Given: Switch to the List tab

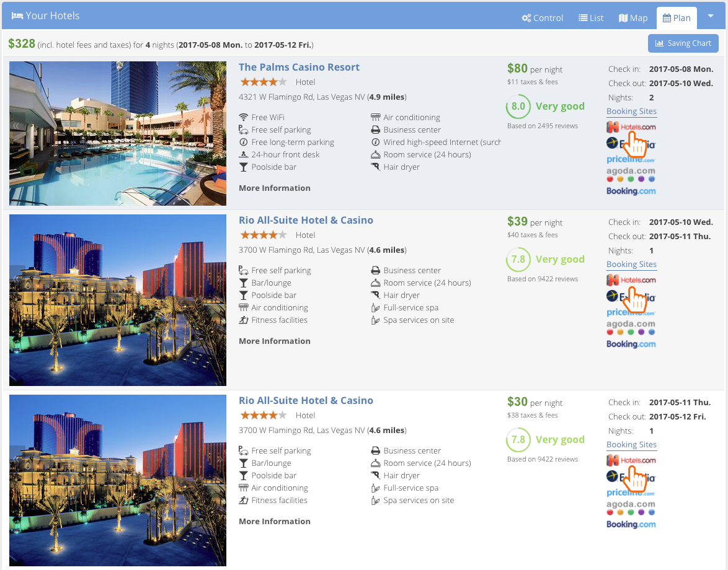Looking at the screenshot, I should click(590, 18).
